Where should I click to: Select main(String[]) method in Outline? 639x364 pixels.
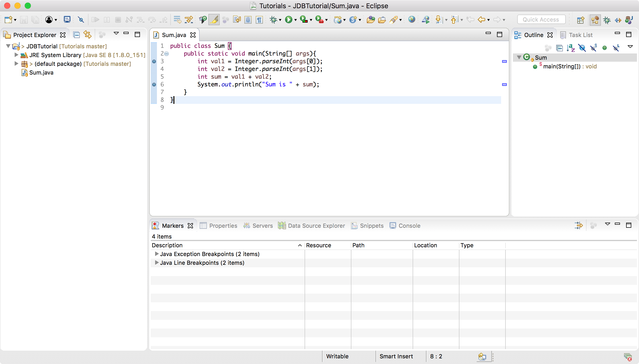tap(565, 67)
